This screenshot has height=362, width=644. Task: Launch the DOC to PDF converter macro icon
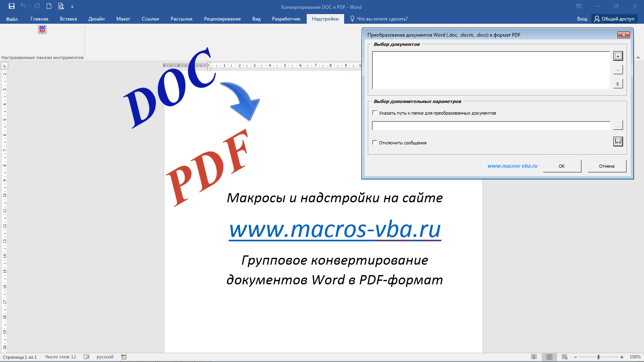tap(42, 29)
